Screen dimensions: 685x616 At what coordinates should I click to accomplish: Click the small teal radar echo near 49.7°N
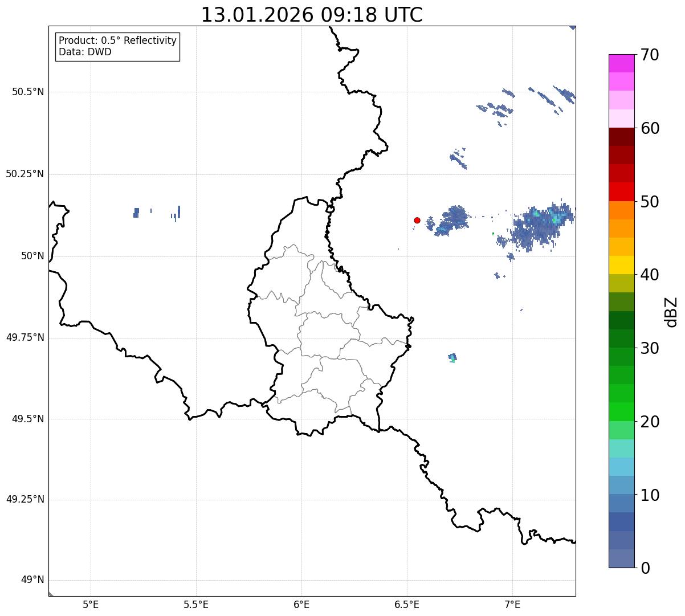pos(452,358)
